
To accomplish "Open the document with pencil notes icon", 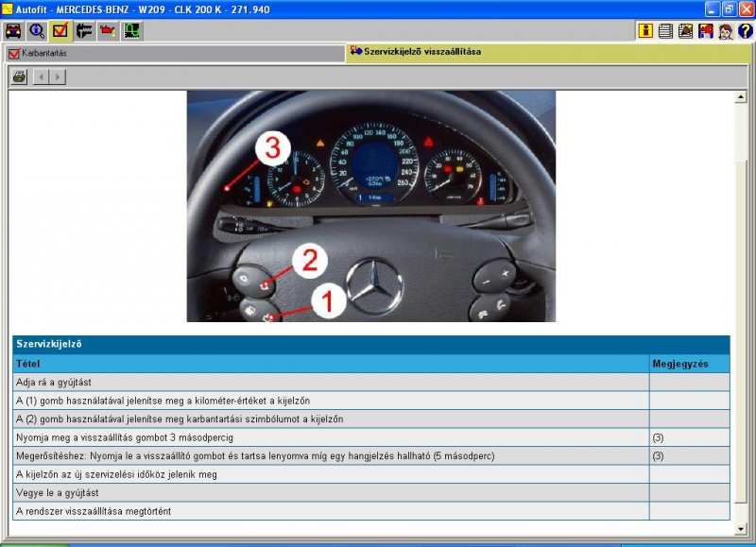I will pyautogui.click(x=686, y=31).
